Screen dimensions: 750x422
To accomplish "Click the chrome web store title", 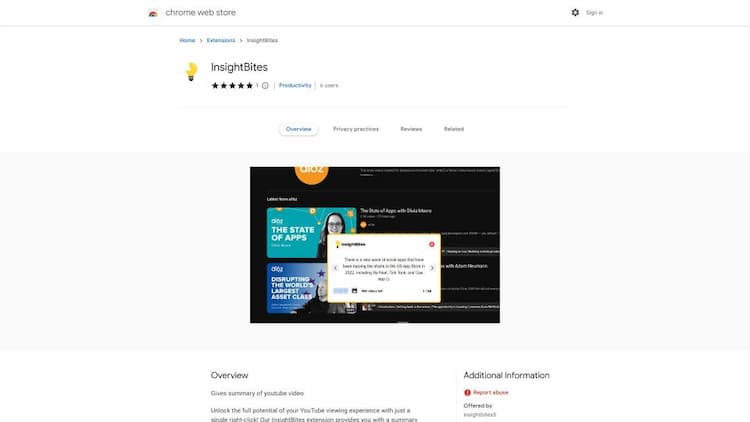I will (200, 13).
